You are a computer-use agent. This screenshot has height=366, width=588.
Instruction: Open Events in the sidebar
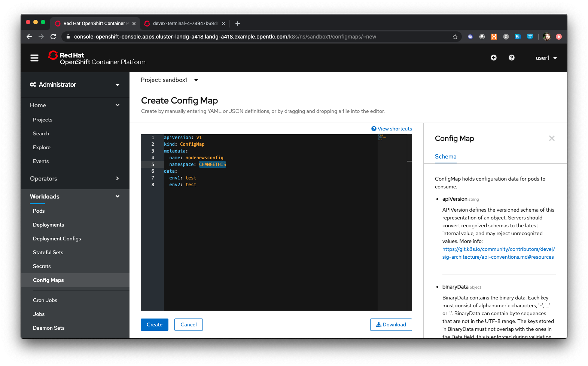[41, 161]
